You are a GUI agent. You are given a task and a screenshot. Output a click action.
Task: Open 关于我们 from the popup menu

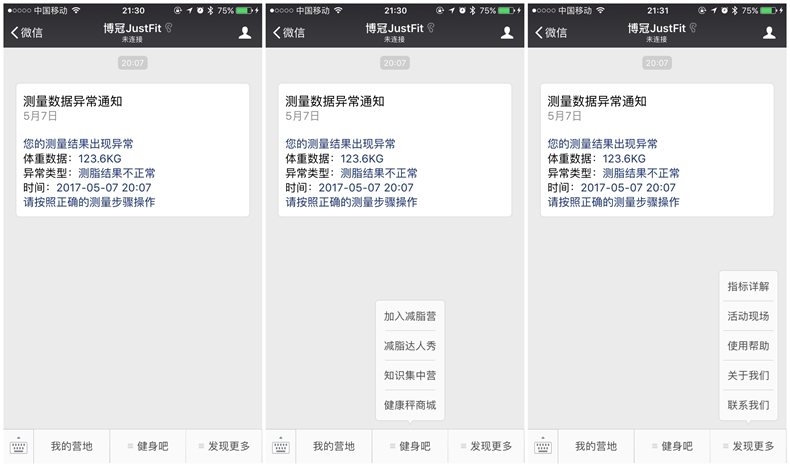point(748,376)
